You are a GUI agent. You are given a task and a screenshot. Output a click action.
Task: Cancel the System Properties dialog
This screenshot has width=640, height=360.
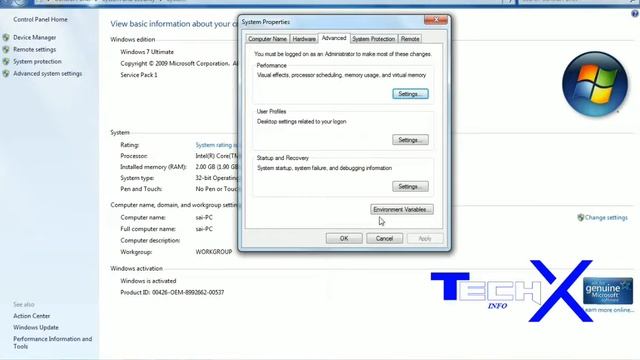384,238
